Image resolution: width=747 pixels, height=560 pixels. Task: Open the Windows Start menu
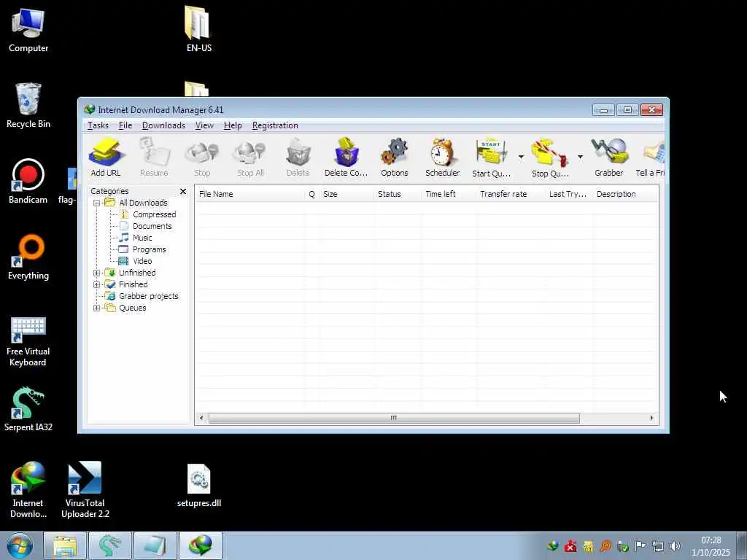coord(20,545)
